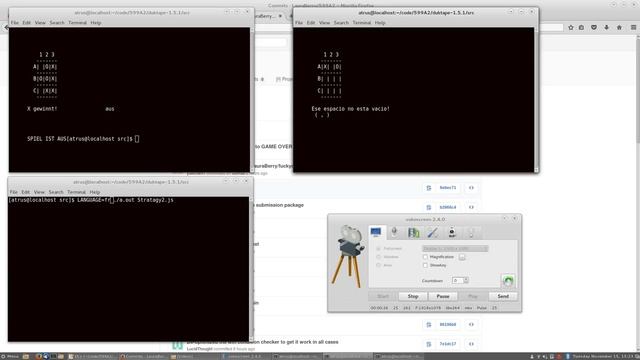Image resolution: width=640 pixels, height=360 pixels.
Task: Click 'Ese espacio no esta vacio!' terminal text
Action: click(350, 109)
